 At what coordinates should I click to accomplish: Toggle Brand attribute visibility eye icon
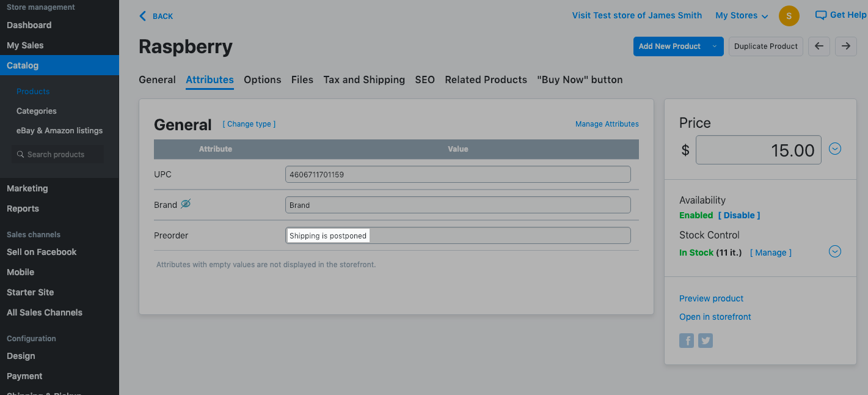[186, 204]
